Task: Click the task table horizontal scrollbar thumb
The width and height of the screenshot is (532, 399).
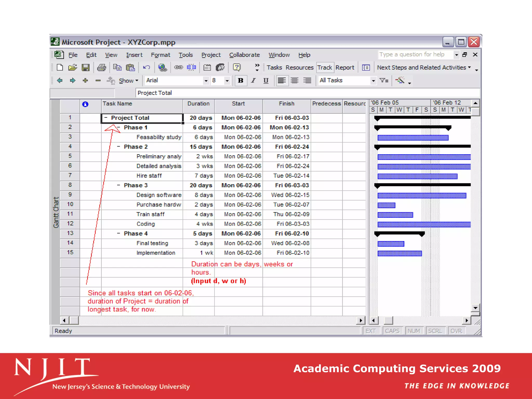Action: coord(74,320)
